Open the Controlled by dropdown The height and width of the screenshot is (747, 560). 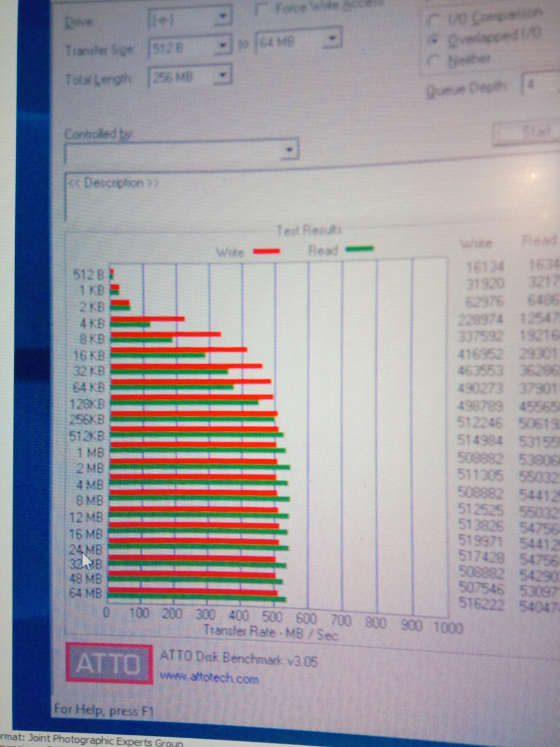point(289,151)
